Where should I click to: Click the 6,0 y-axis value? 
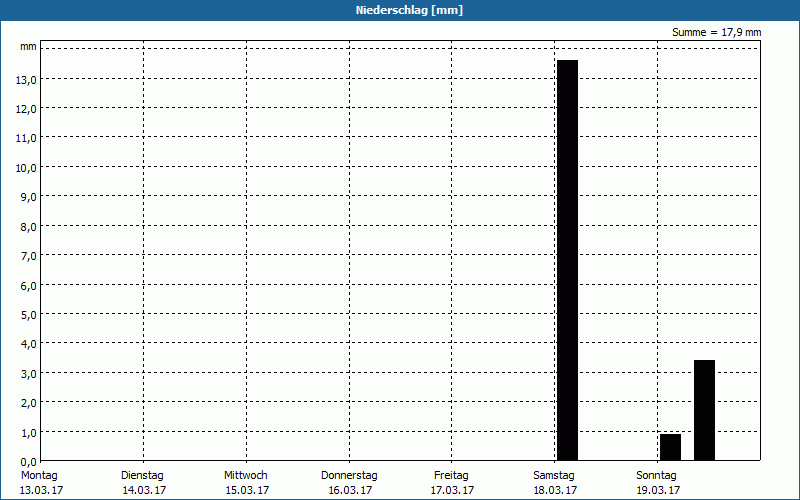29,285
